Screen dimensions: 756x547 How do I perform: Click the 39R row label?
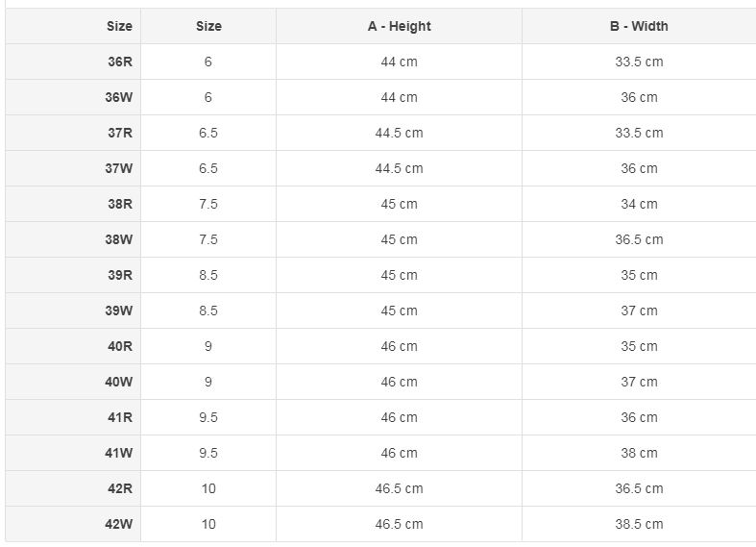tap(120, 275)
